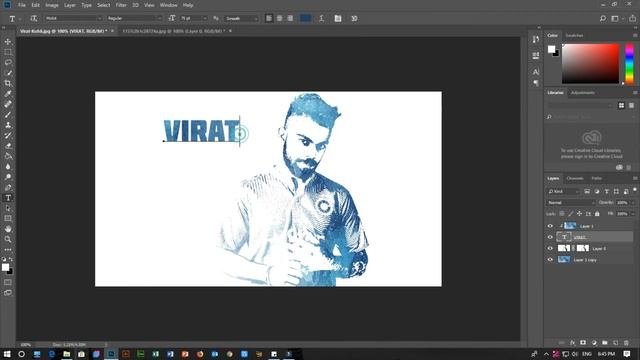Image resolution: width=640 pixels, height=360 pixels.
Task: Select the Horizontal Type tool
Action: tap(8, 198)
